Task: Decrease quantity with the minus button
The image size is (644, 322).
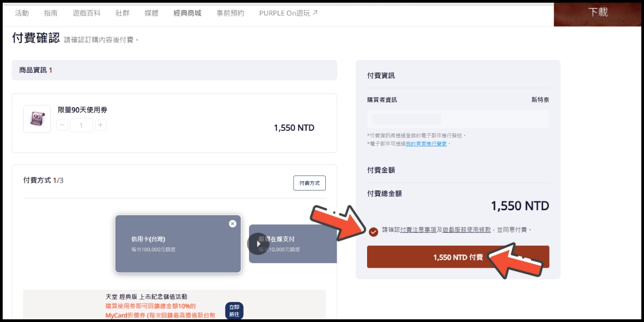Action: point(62,126)
